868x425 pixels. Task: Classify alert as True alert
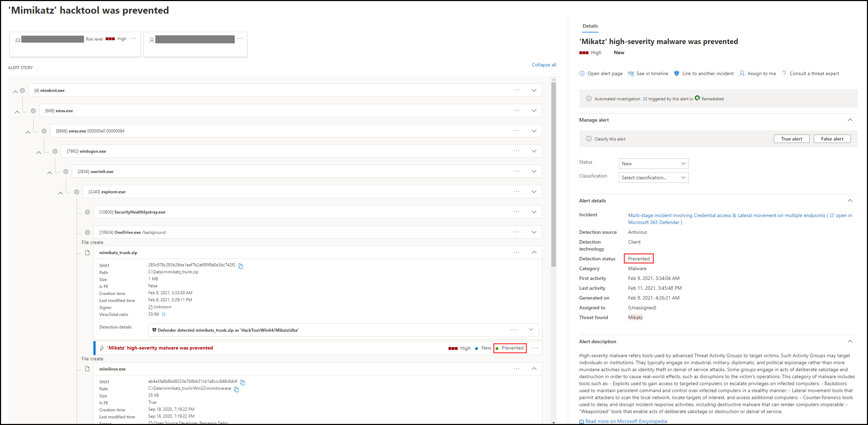(791, 139)
